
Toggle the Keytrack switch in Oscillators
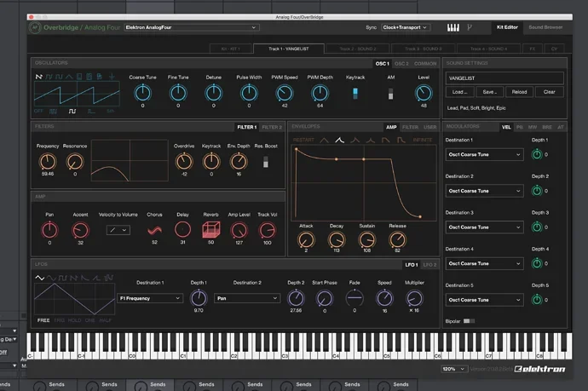355,93
